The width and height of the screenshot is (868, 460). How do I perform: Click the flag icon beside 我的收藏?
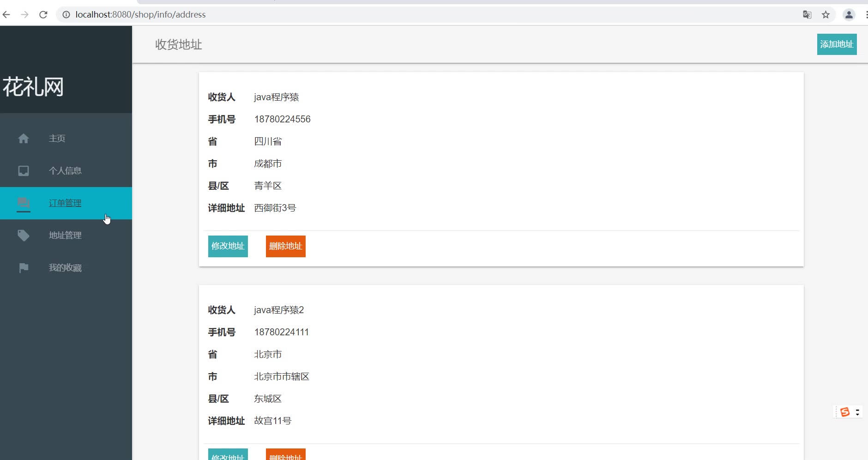coord(24,268)
